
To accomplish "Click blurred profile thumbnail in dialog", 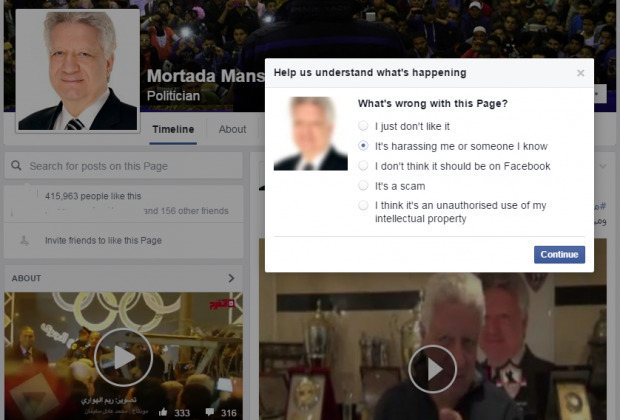I will coord(311,134).
